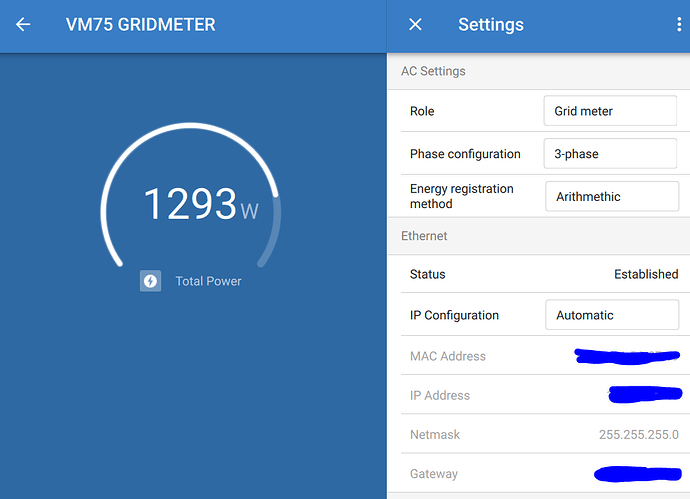Viewport: 690px width, 499px height.
Task: Click the Gateway label
Action: (434, 474)
